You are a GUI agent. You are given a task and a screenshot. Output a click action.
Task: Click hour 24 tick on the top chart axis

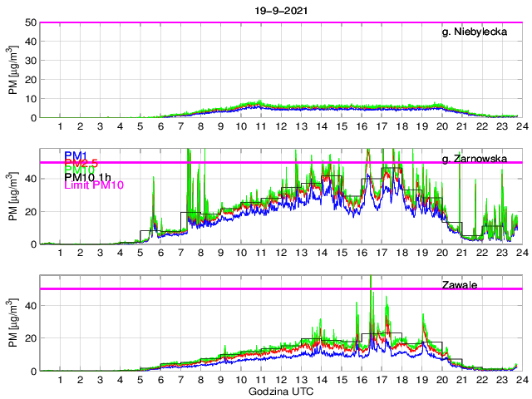(518, 127)
